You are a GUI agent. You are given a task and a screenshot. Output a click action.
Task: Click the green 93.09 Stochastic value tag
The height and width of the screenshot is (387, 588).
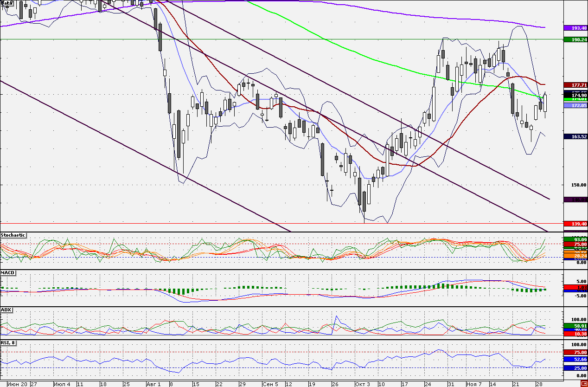(575, 239)
